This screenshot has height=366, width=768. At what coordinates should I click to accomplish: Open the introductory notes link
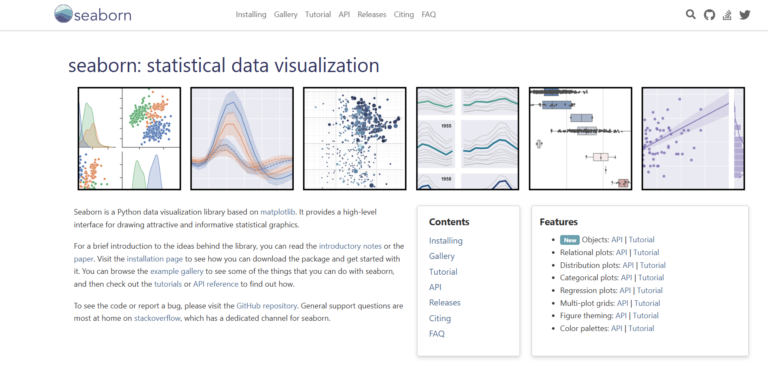350,246
